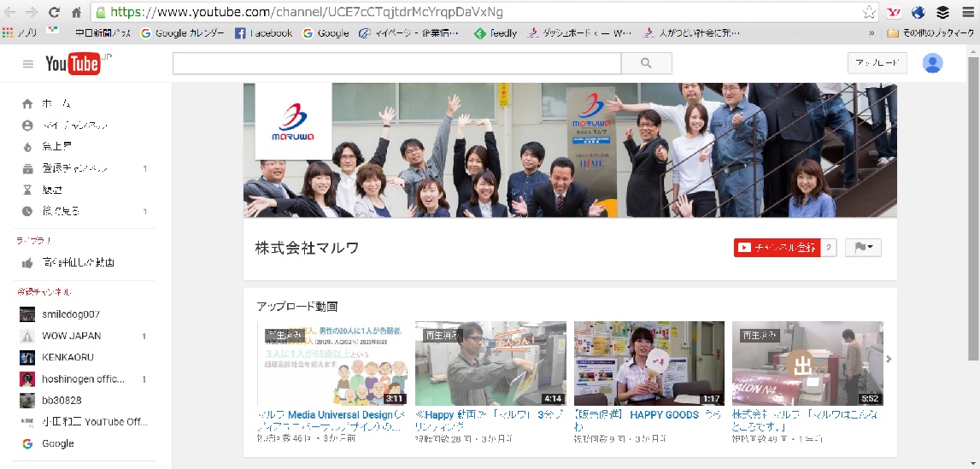Click the browser back arrow
Screen dimensions: 980x469
10,13
